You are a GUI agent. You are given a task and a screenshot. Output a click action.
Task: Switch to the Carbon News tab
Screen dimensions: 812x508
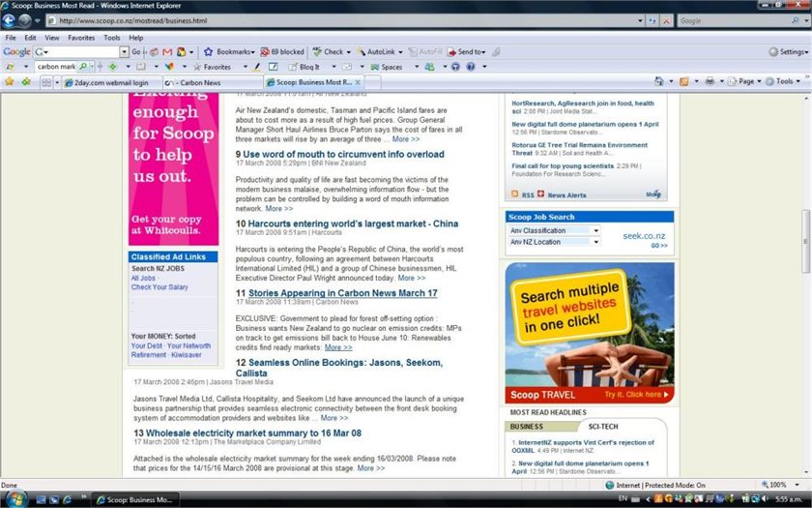coord(213,82)
